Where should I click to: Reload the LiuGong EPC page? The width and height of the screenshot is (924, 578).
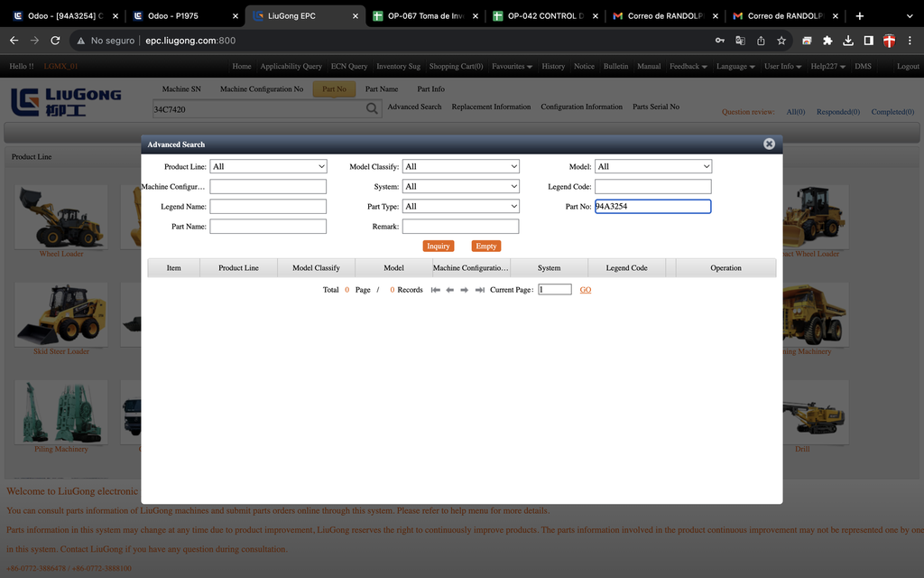click(x=56, y=41)
